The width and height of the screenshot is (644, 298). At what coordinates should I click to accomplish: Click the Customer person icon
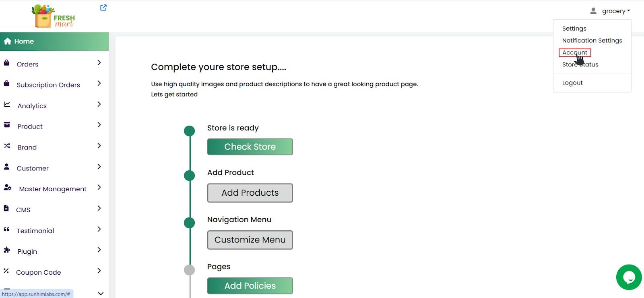tap(7, 167)
